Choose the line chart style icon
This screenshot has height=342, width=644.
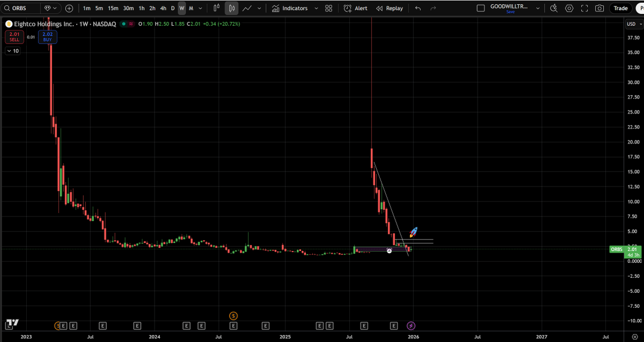pos(247,8)
